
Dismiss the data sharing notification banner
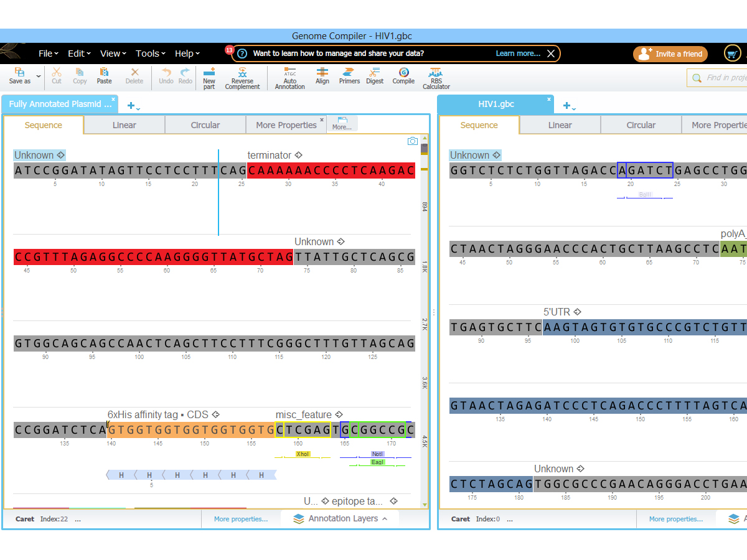550,54
